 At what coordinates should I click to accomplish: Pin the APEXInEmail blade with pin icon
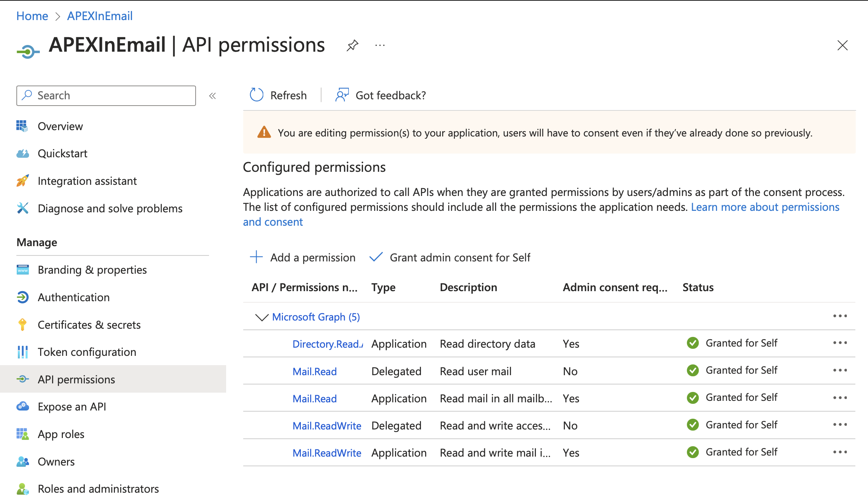coord(352,45)
